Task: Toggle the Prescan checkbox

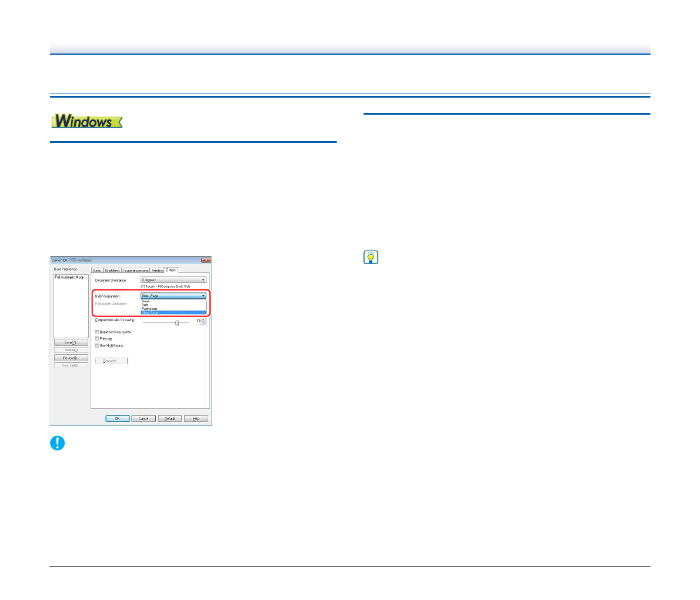Action: tap(97, 339)
